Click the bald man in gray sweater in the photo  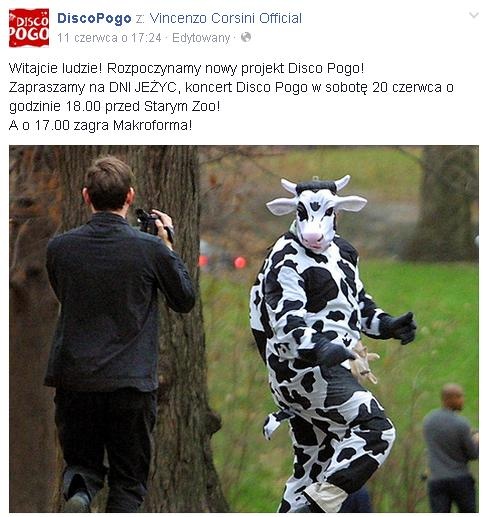[x=450, y=447]
